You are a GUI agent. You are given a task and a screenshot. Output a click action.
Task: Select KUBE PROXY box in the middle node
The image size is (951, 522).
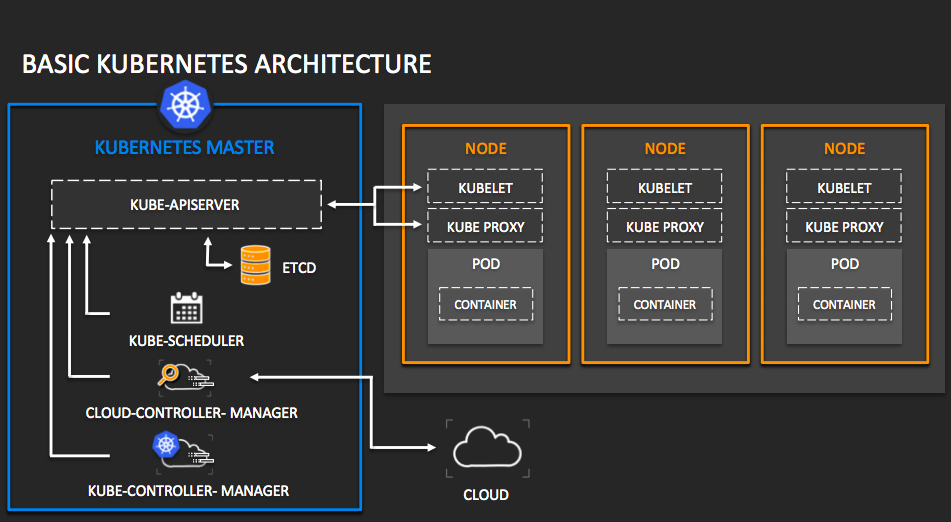click(665, 226)
